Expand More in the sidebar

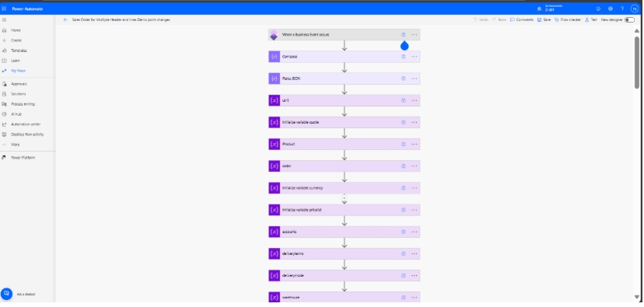click(16, 145)
